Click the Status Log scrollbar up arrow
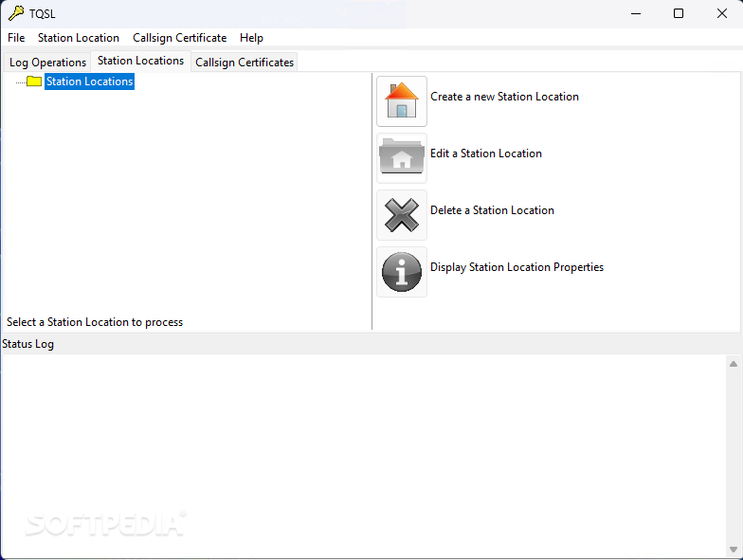The width and height of the screenshot is (743, 560). [734, 364]
